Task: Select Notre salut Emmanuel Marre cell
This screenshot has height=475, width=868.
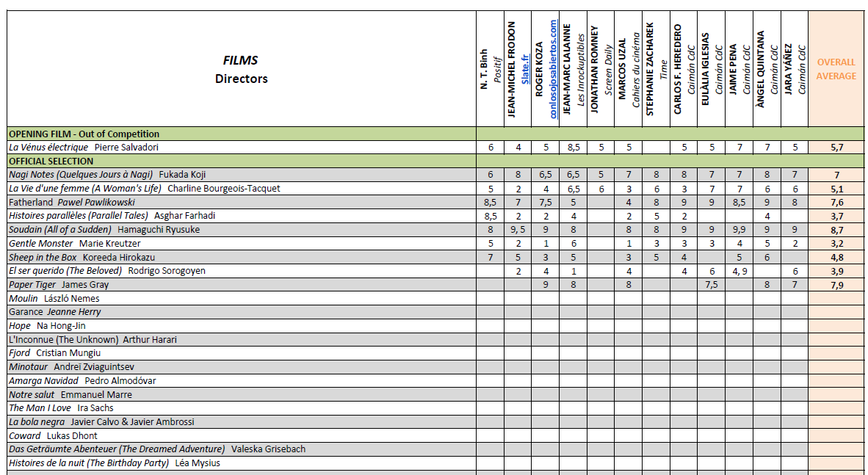Action: pyautogui.click(x=242, y=394)
